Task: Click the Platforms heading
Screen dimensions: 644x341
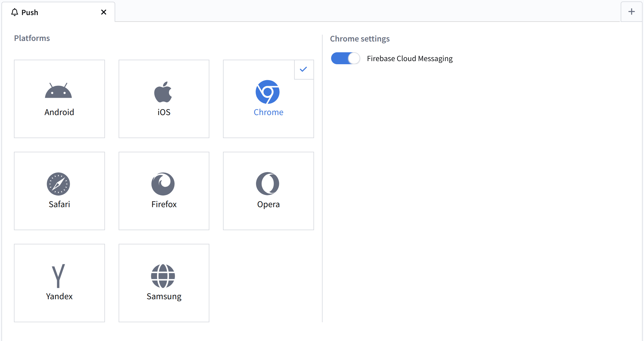Action: (x=32, y=38)
